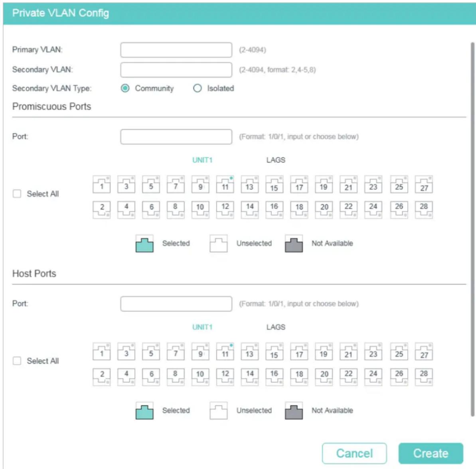Select port 16 in Promiscuous Ports

click(275, 210)
